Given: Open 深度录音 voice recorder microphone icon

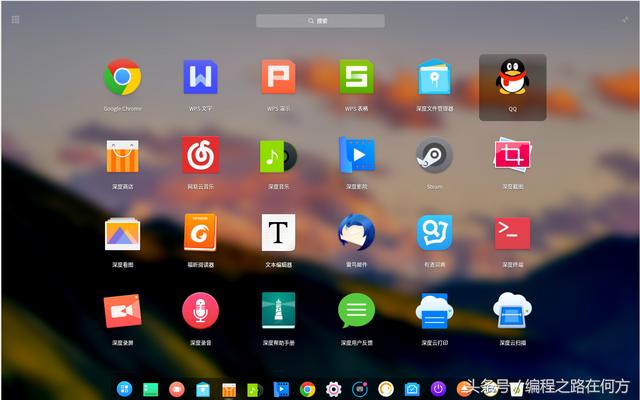Looking at the screenshot, I should (x=200, y=311).
